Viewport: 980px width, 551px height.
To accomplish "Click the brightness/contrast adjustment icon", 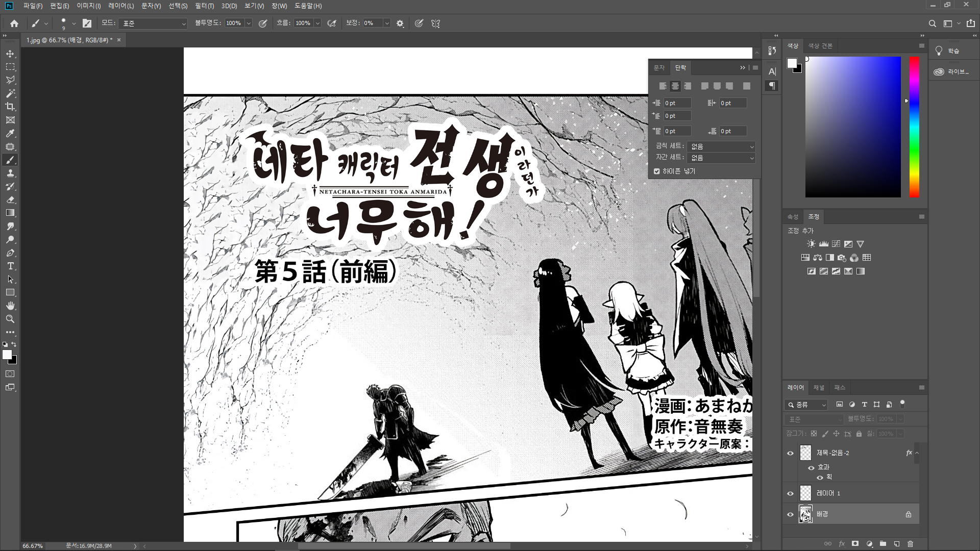I will 811,244.
